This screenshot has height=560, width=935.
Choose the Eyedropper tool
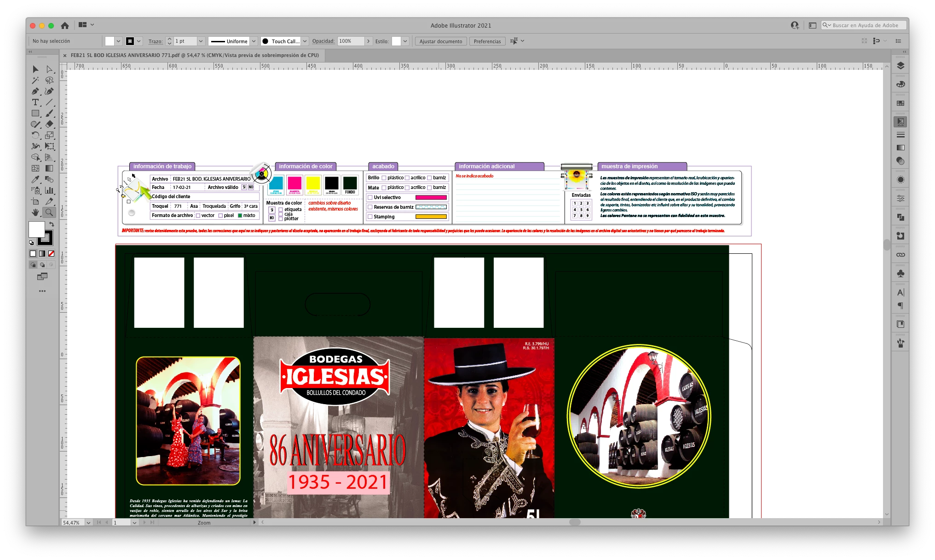coord(35,179)
